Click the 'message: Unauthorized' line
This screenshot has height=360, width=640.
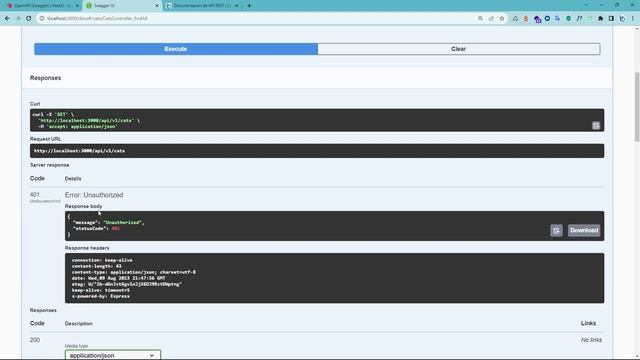pyautogui.click(x=109, y=222)
